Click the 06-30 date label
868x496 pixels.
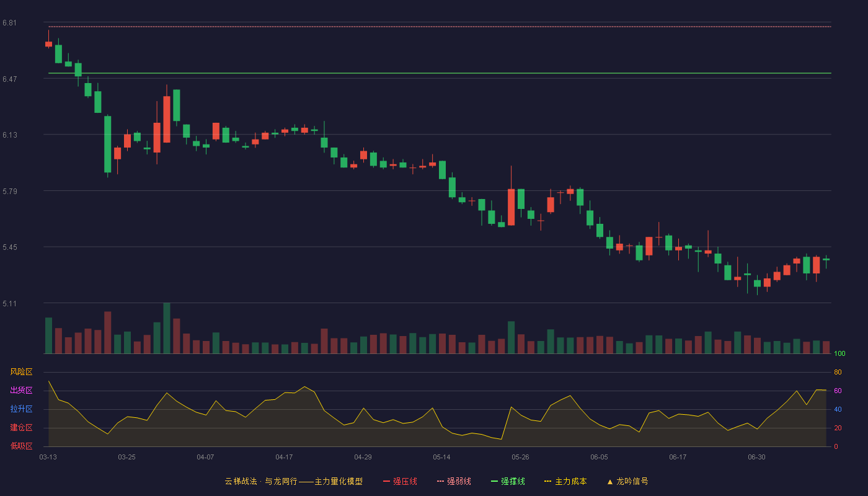point(756,457)
